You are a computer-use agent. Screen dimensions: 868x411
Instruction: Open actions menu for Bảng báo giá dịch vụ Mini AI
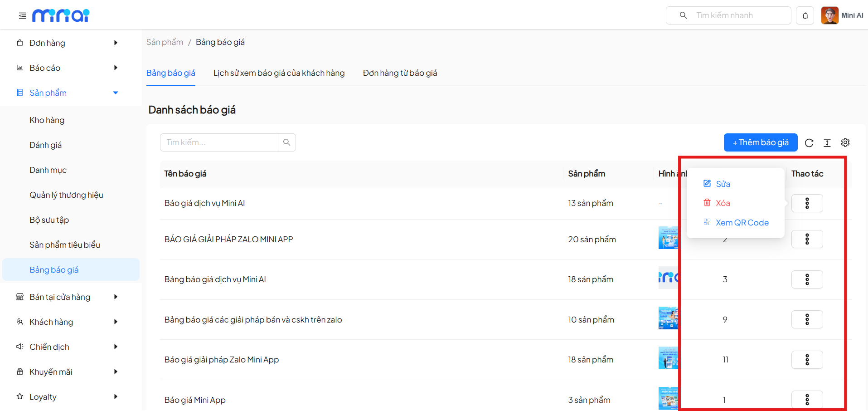click(807, 279)
